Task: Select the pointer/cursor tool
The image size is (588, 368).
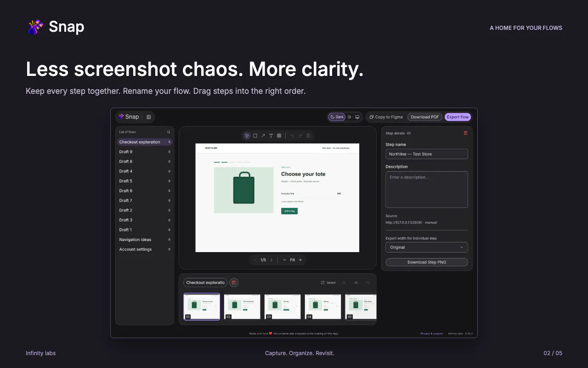Action: click(247, 136)
